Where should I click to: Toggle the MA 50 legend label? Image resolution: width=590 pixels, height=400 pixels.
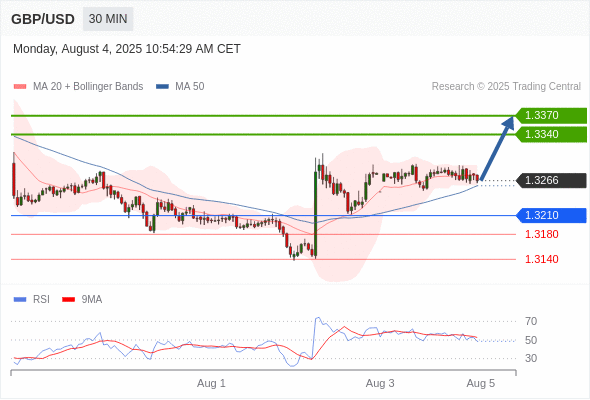190,87
